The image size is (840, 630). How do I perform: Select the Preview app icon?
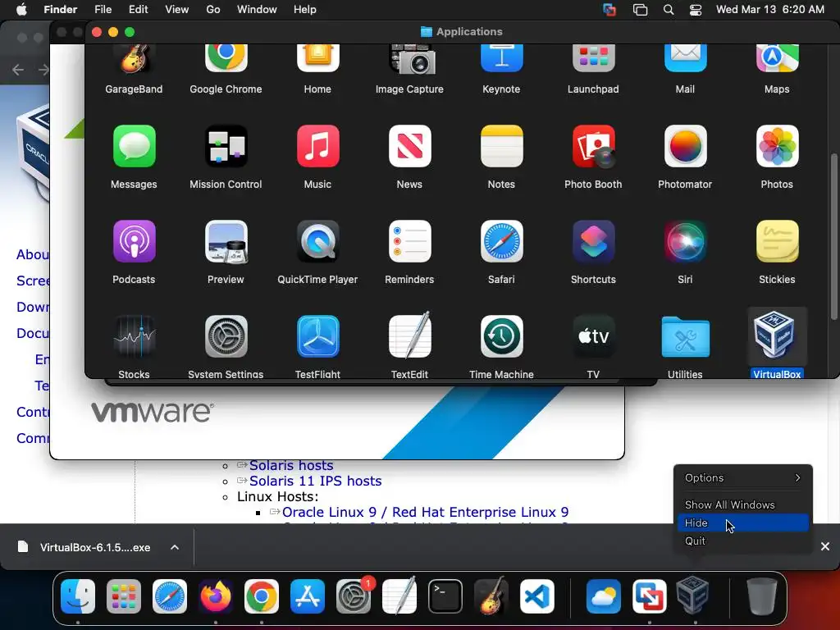[226, 242]
